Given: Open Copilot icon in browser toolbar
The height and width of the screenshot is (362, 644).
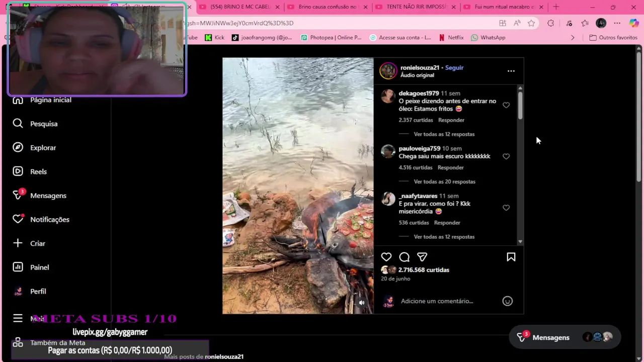Looking at the screenshot, I should (x=633, y=23).
